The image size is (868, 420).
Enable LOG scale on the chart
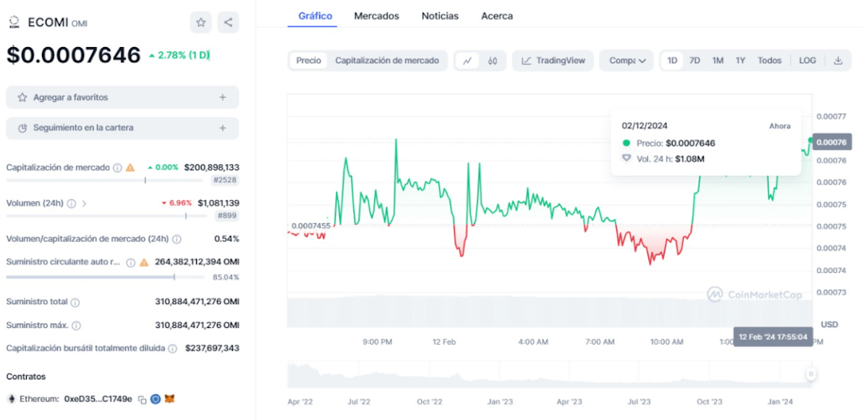(x=807, y=61)
